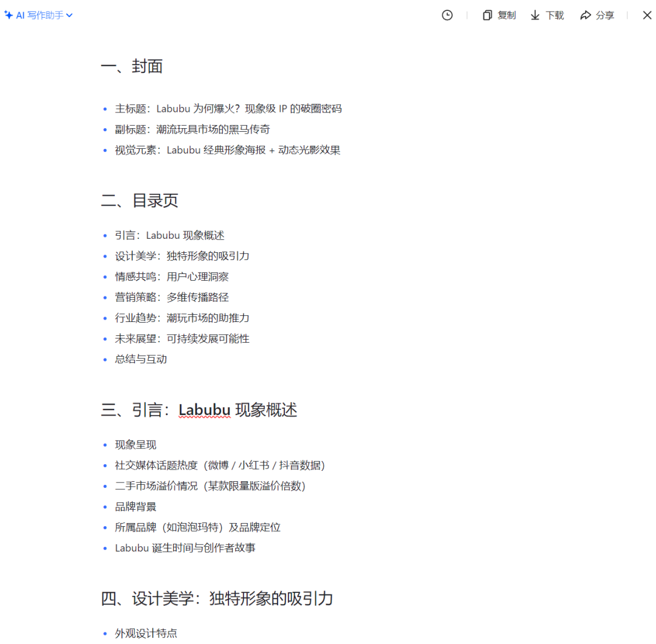Open the history clock icon in toolbar

pyautogui.click(x=448, y=15)
